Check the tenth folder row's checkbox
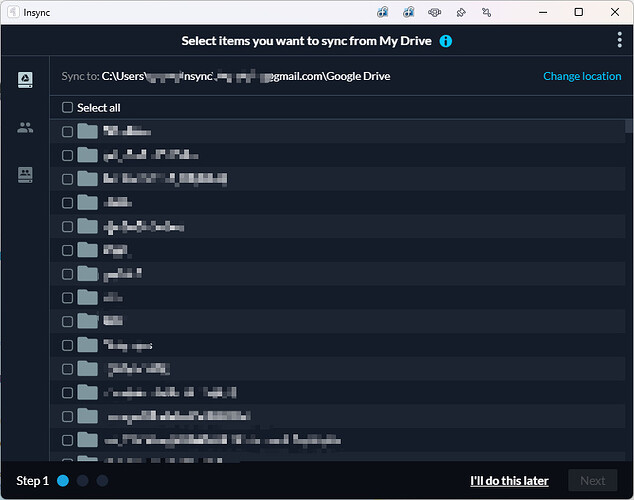The width and height of the screenshot is (634, 500). coord(67,345)
